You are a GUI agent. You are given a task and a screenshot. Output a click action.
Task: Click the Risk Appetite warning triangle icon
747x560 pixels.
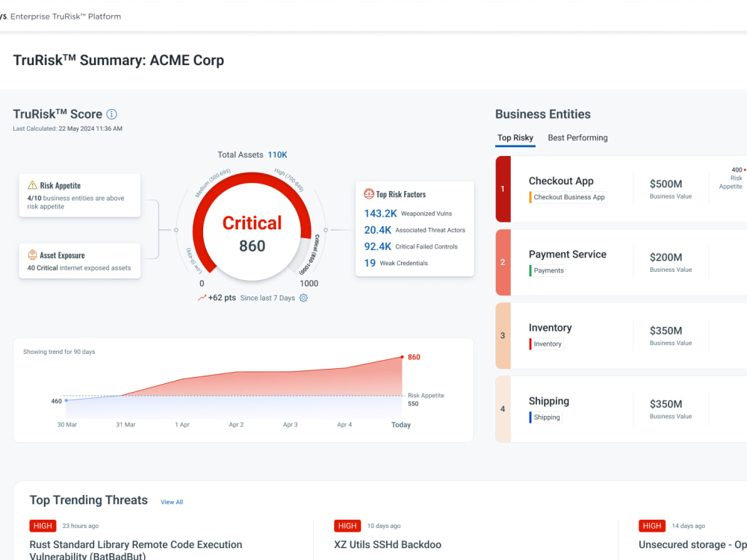(x=32, y=185)
